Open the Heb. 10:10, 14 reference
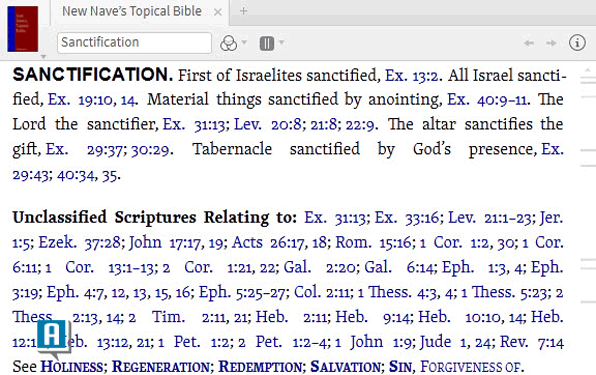The height and width of the screenshot is (375, 596). click(471, 317)
